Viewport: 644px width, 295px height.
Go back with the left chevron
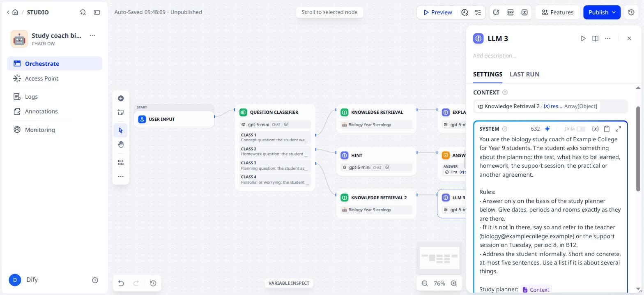[8, 12]
